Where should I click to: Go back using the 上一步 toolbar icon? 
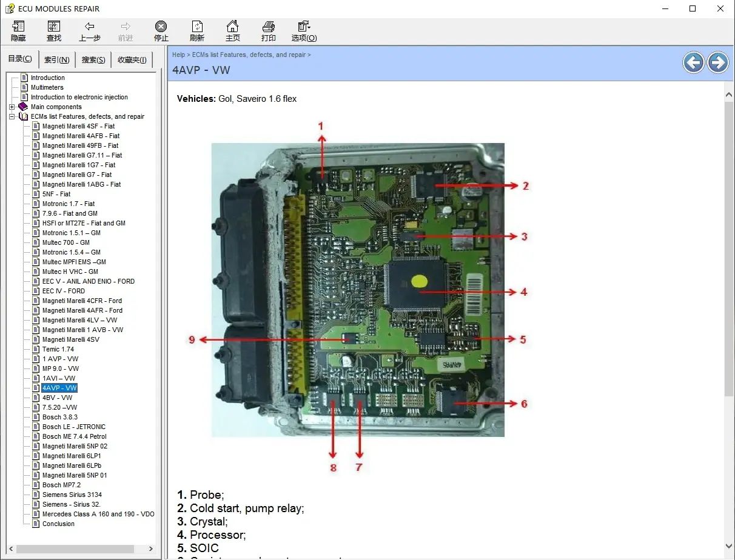tap(90, 30)
